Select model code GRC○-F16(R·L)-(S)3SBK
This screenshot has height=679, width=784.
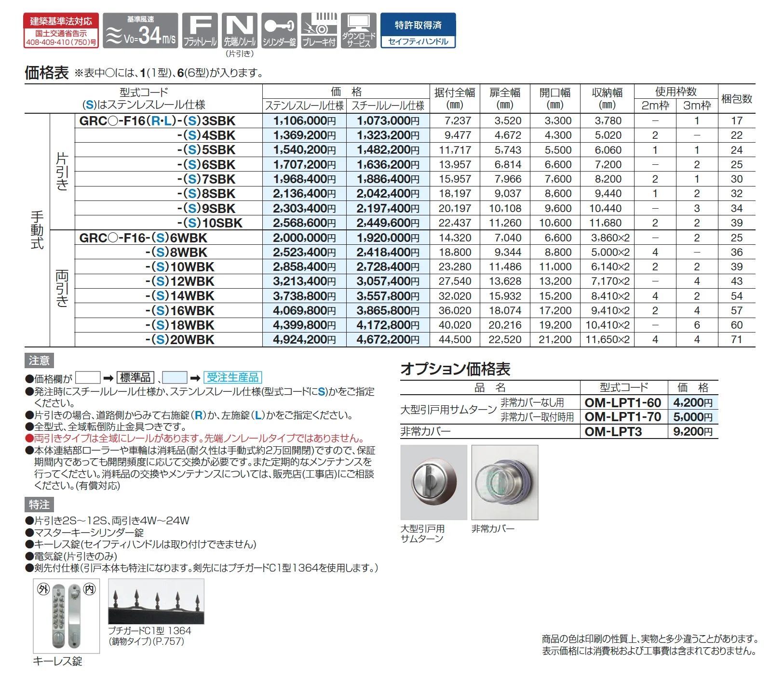pos(157,121)
